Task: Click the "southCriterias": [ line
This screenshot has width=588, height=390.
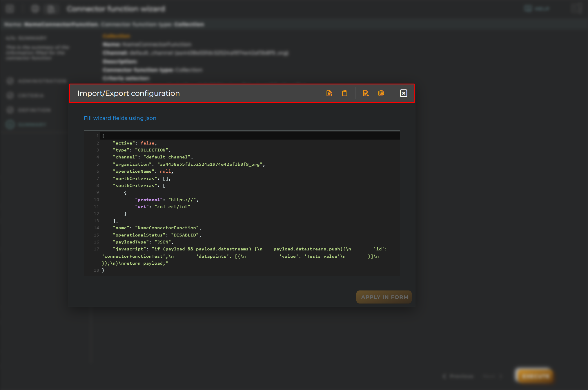Action: (x=139, y=185)
